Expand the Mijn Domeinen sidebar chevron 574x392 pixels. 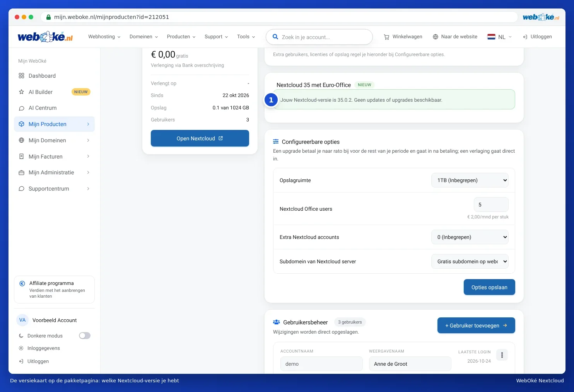point(88,140)
